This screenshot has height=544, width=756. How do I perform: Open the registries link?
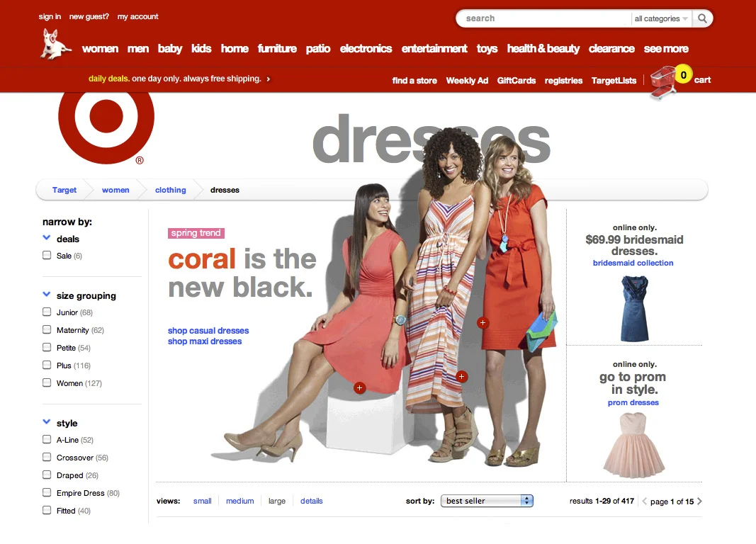tap(563, 81)
